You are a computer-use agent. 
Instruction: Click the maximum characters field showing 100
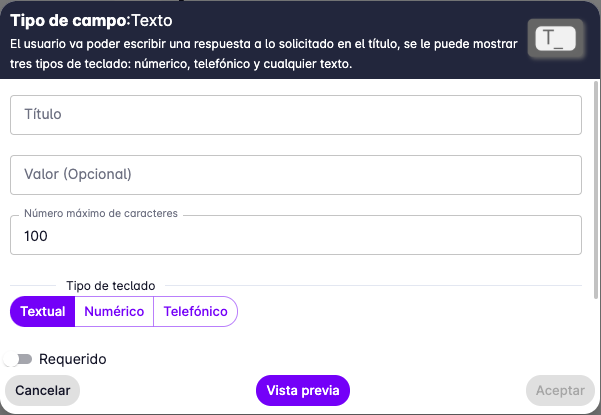click(296, 236)
